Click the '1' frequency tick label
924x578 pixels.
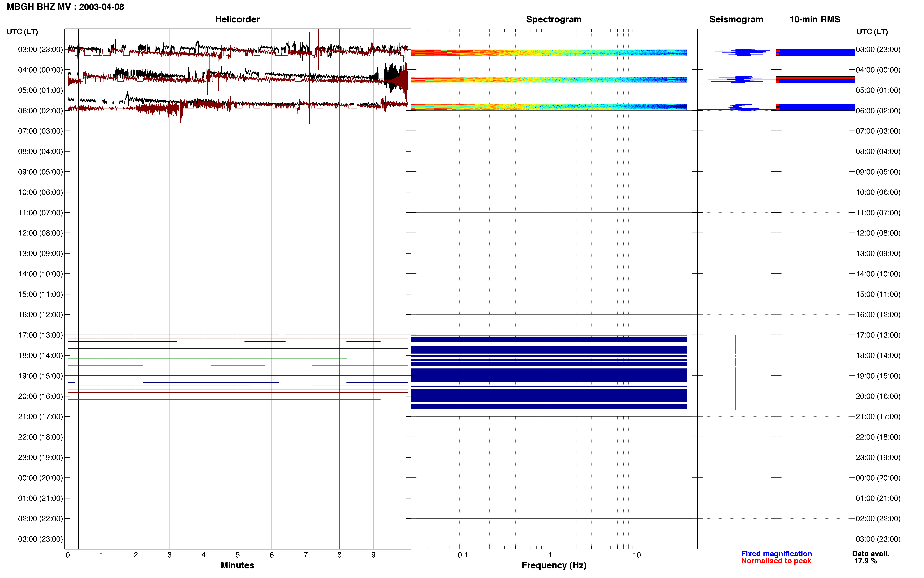coord(550,555)
